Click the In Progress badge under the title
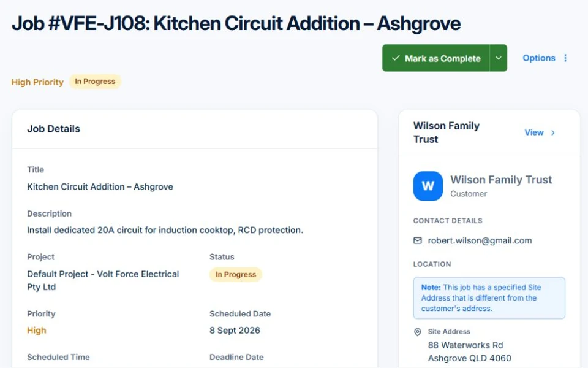Image resolution: width=588 pixels, height=368 pixels. [95, 82]
